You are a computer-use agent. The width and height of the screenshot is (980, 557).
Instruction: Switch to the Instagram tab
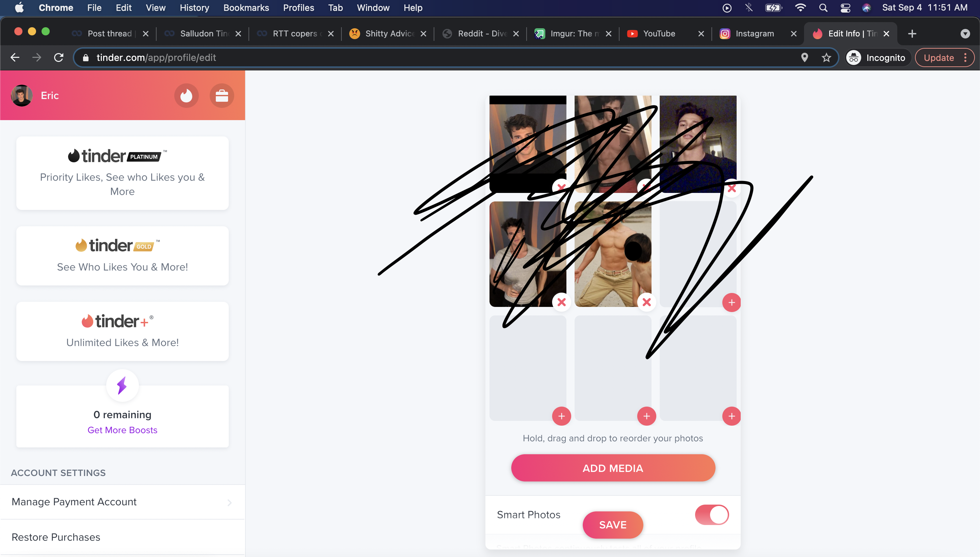754,34
